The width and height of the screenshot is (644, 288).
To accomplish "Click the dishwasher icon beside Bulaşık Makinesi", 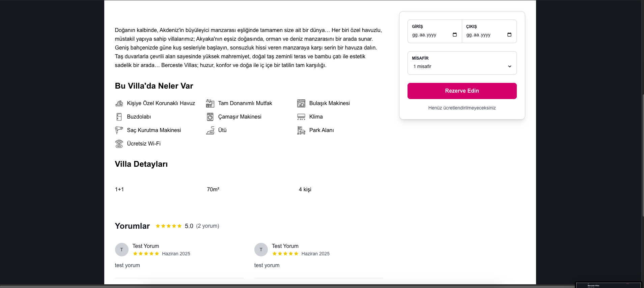I will tap(301, 103).
